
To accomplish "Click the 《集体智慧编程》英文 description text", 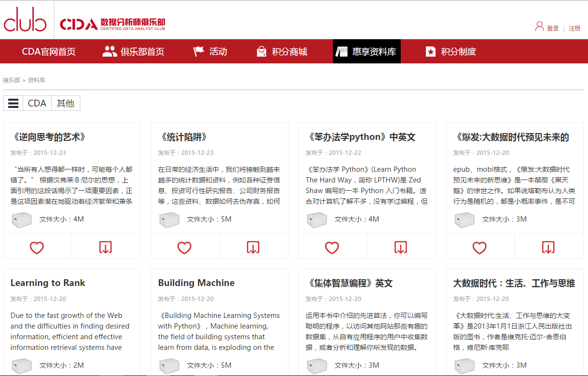I will [x=366, y=331].
